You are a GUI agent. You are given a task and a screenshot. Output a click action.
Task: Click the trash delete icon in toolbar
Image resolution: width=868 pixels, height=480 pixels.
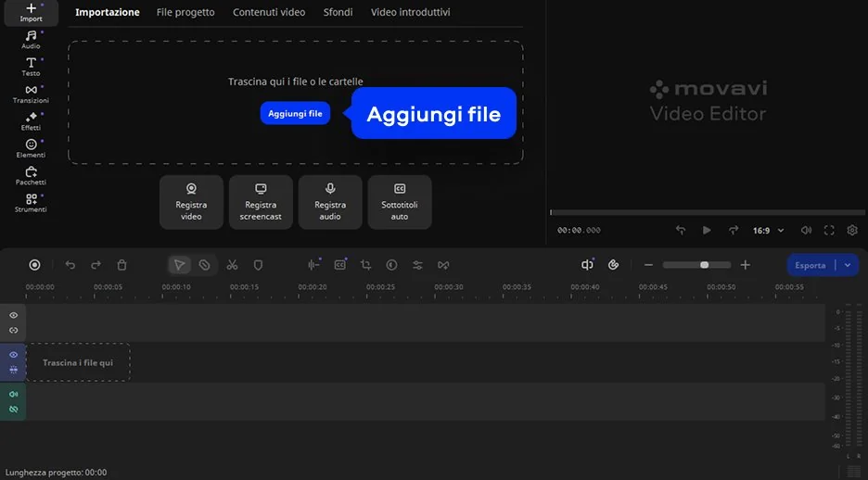pyautogui.click(x=121, y=265)
